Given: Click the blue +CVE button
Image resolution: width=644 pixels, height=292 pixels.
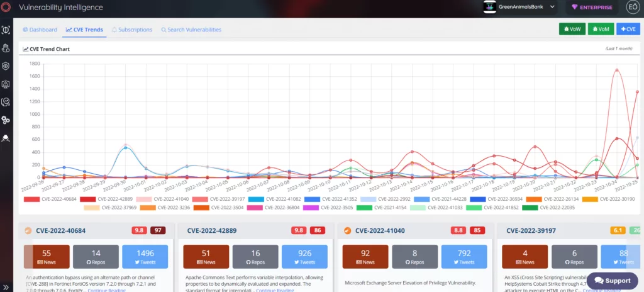Looking at the screenshot, I should coord(628,29).
